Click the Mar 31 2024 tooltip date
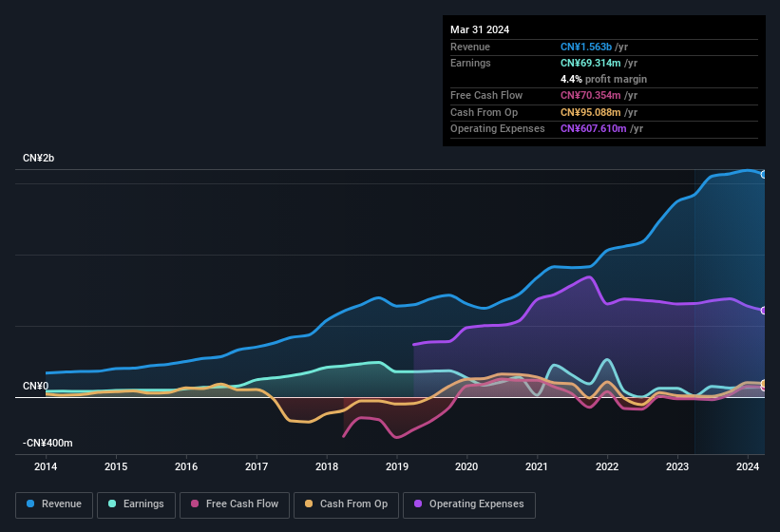The height and width of the screenshot is (532, 780). (x=480, y=29)
